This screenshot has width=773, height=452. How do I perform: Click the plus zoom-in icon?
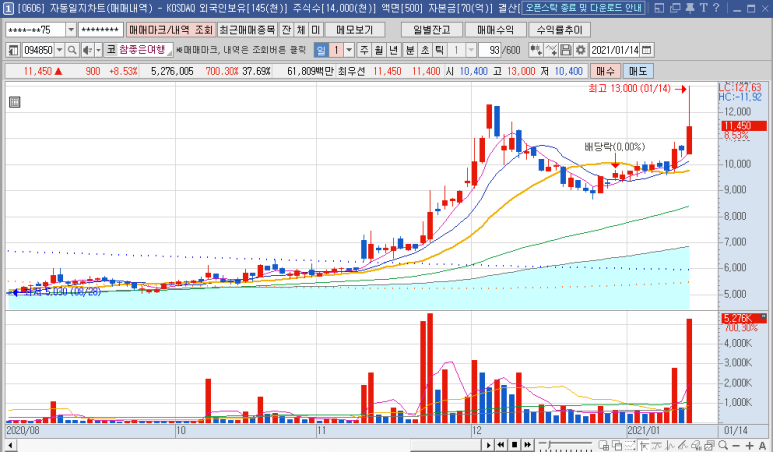749,445
